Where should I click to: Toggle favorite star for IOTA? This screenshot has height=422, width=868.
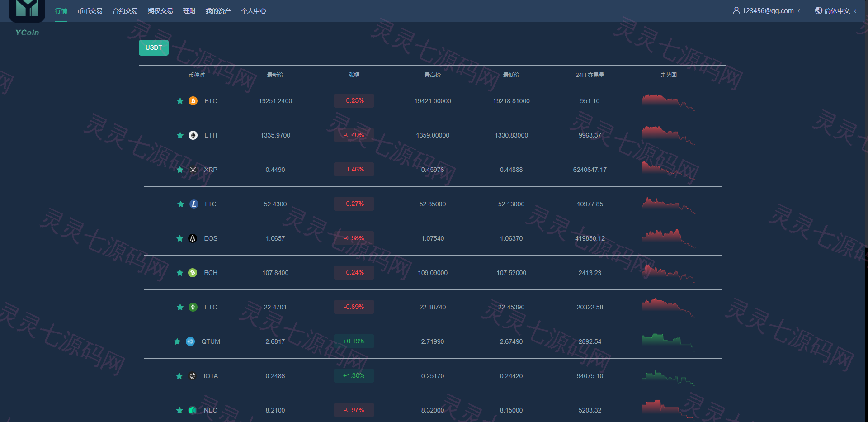tap(179, 376)
